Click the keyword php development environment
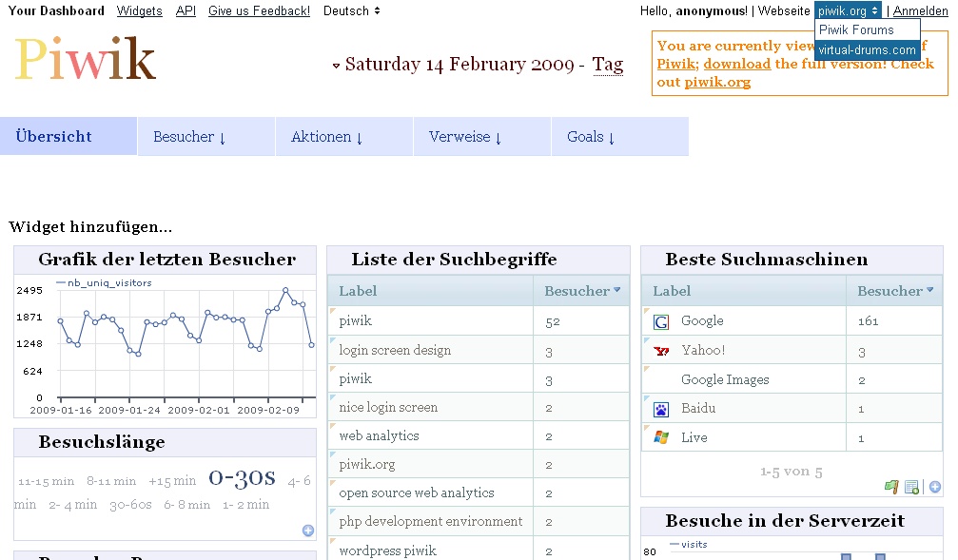 pyautogui.click(x=431, y=522)
